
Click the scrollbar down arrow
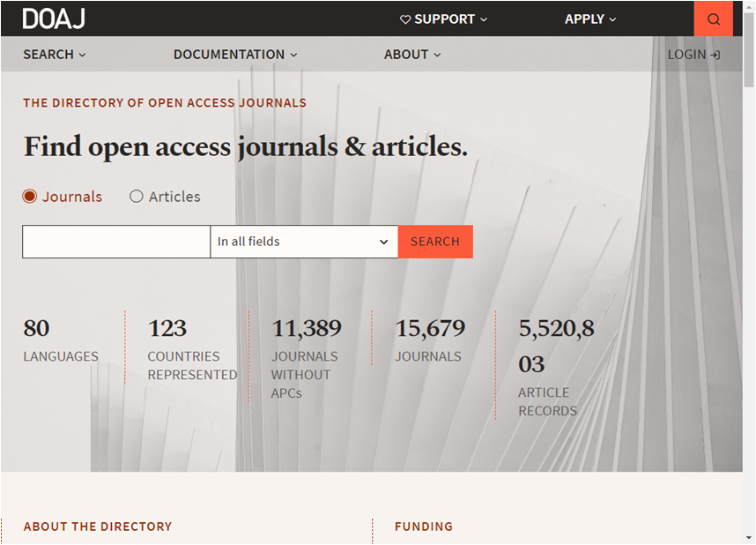(749, 538)
